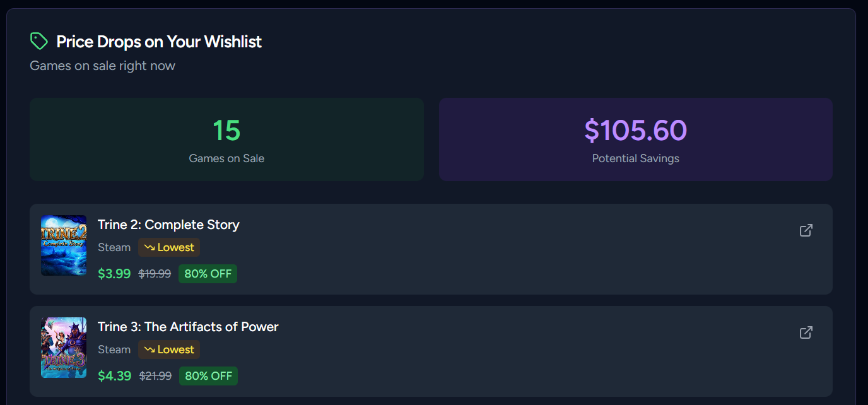This screenshot has height=405, width=868.
Task: Click the Steam store label under Trine 2
Action: coord(114,247)
